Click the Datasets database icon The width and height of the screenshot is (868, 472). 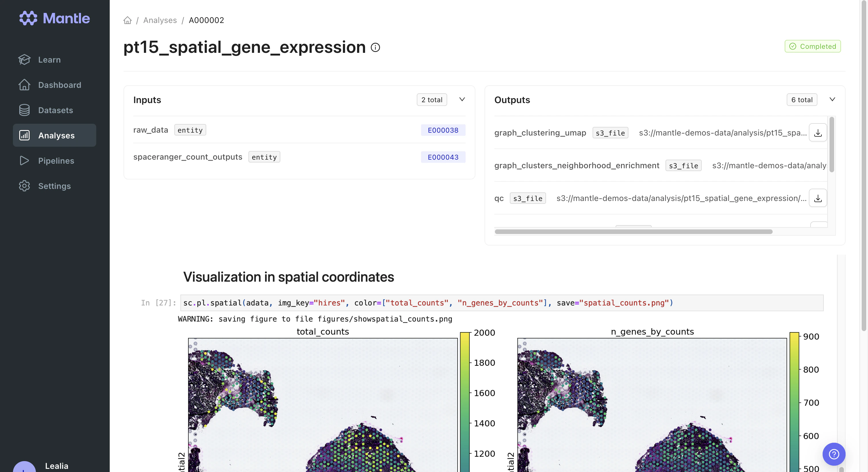[x=24, y=110]
